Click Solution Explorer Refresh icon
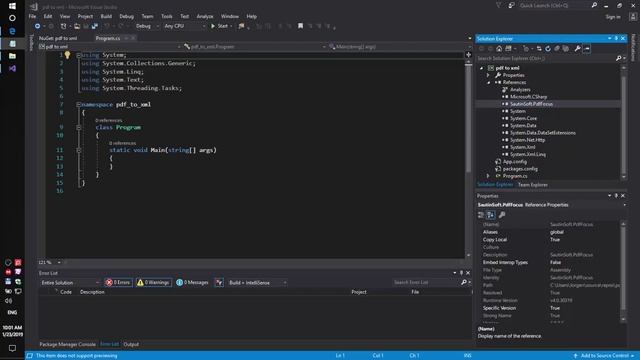This screenshot has width=640, height=360. tap(548, 49)
